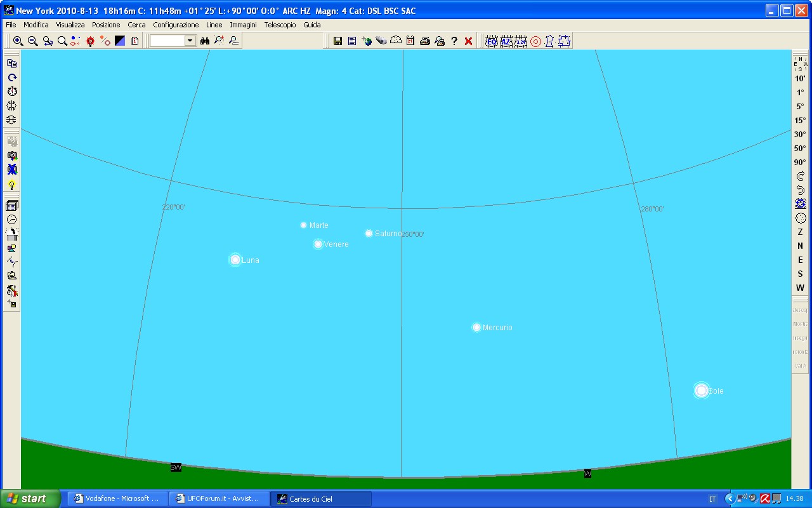Image resolution: width=812 pixels, height=508 pixels.
Task: Click the Sole object near the horizon
Action: (701, 391)
